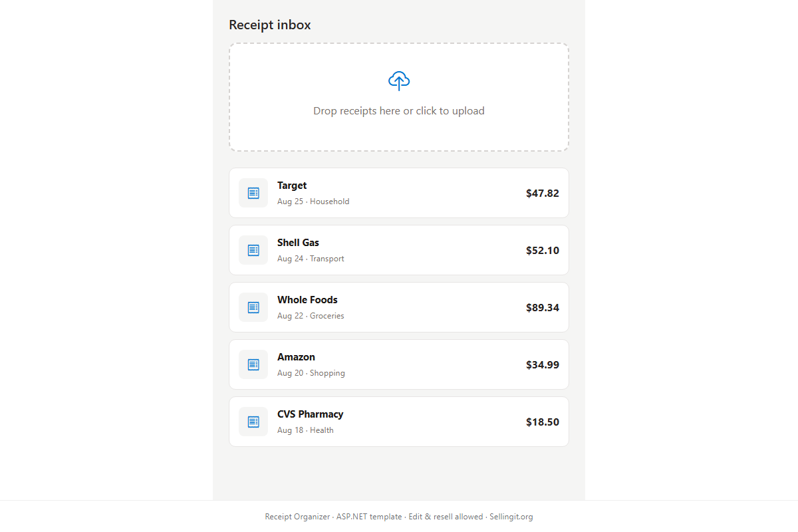Viewport: 798px width, 532px height.
Task: Open the Target receipt entry
Action: point(399,193)
